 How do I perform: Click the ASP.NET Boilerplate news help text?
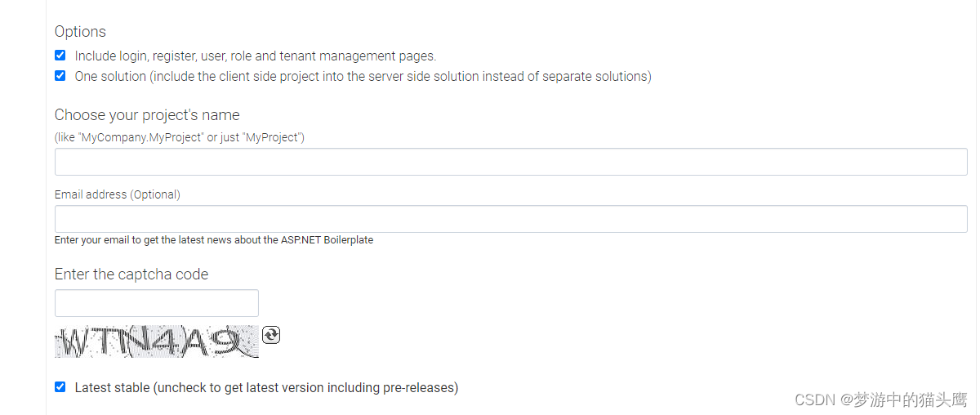tap(214, 240)
